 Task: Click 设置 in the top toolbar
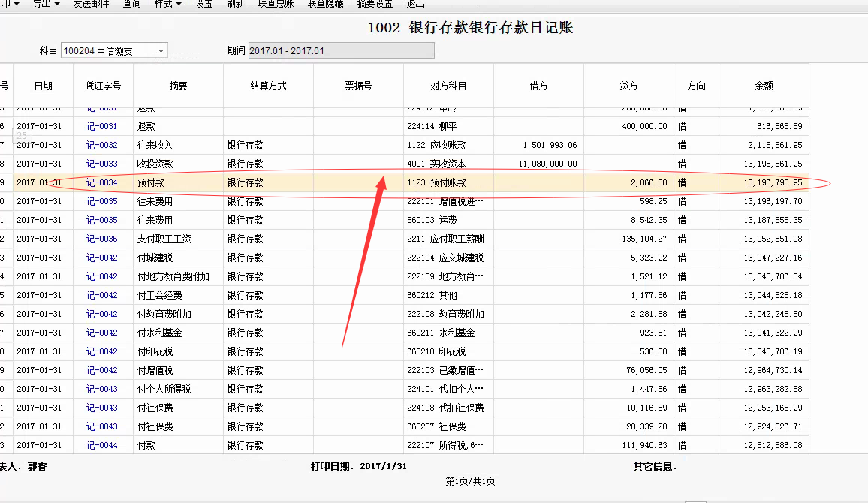point(203,4)
